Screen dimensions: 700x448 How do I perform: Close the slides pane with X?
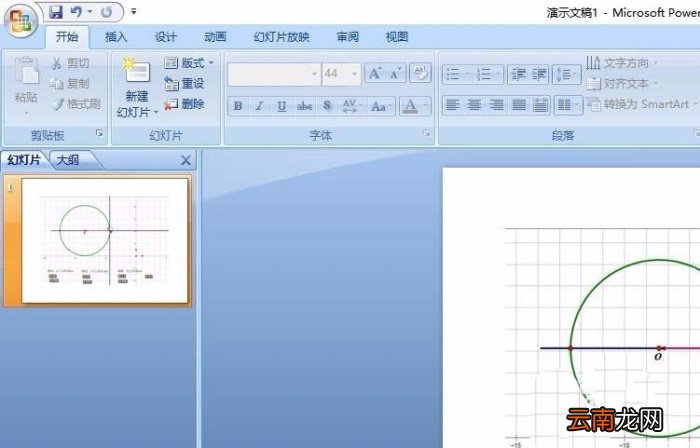point(186,160)
